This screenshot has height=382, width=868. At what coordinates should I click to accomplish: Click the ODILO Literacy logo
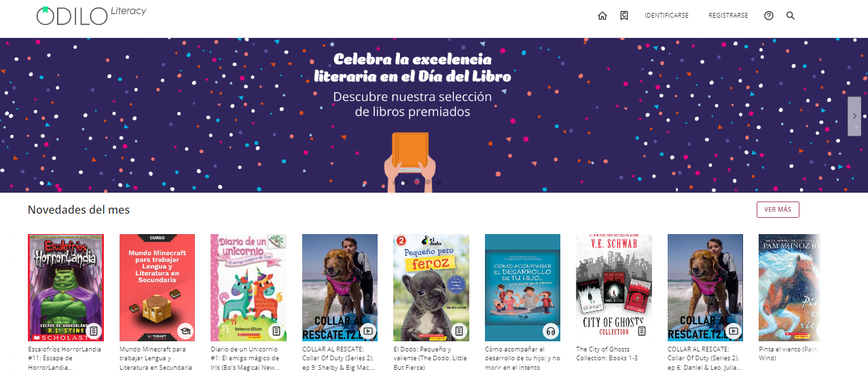pyautogui.click(x=91, y=16)
